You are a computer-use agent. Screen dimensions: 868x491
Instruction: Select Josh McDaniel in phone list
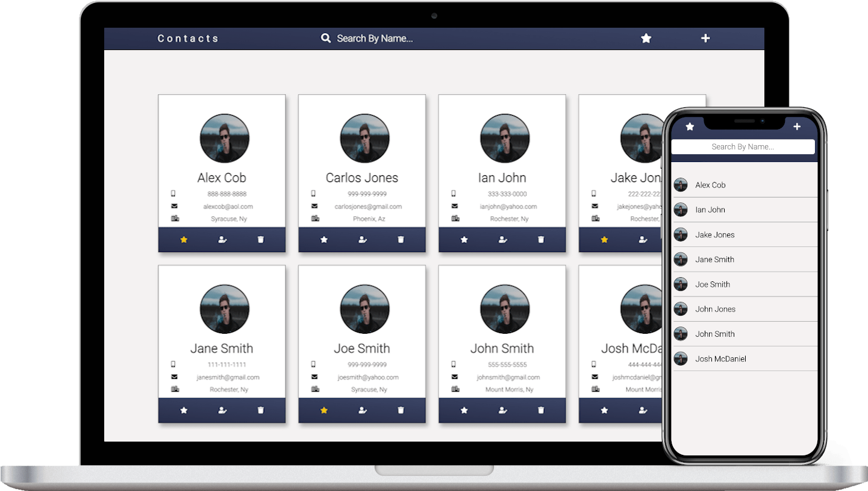745,358
